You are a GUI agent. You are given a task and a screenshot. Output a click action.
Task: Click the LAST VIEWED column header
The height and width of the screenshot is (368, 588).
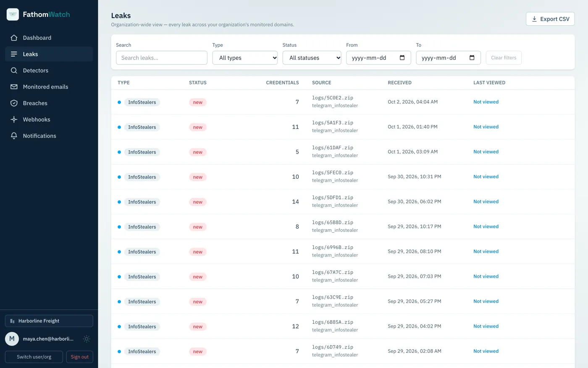[489, 83]
